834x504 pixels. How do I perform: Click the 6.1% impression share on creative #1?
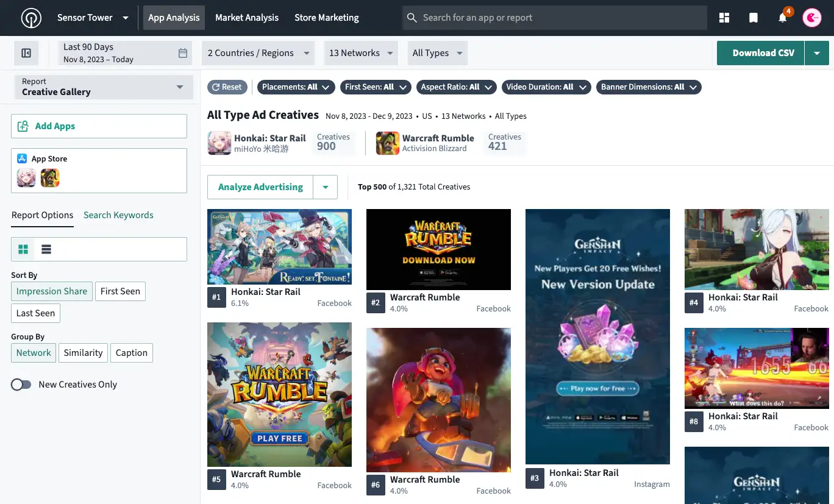(240, 303)
